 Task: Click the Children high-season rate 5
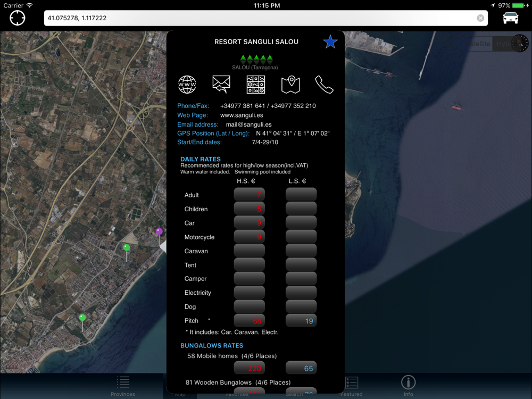[x=250, y=209]
